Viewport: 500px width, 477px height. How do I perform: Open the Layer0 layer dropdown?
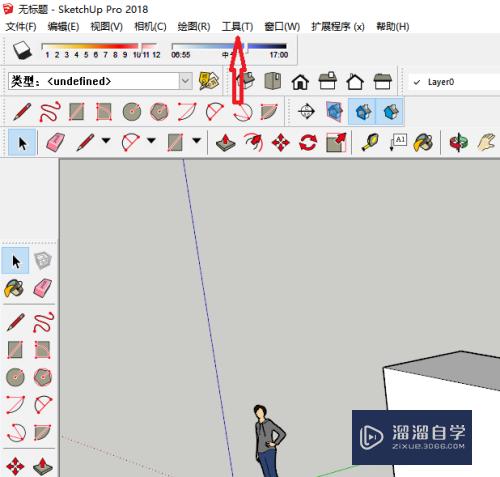(455, 82)
